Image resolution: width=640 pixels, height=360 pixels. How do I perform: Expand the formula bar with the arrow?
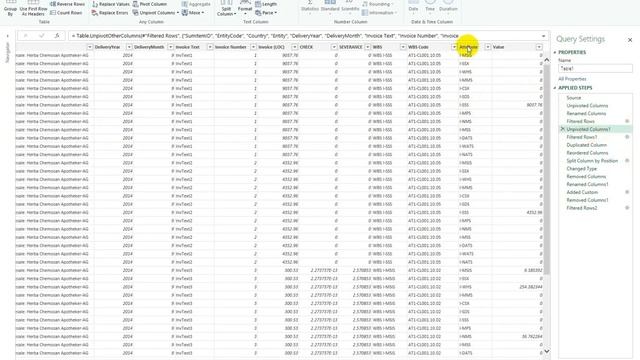(x=543, y=36)
